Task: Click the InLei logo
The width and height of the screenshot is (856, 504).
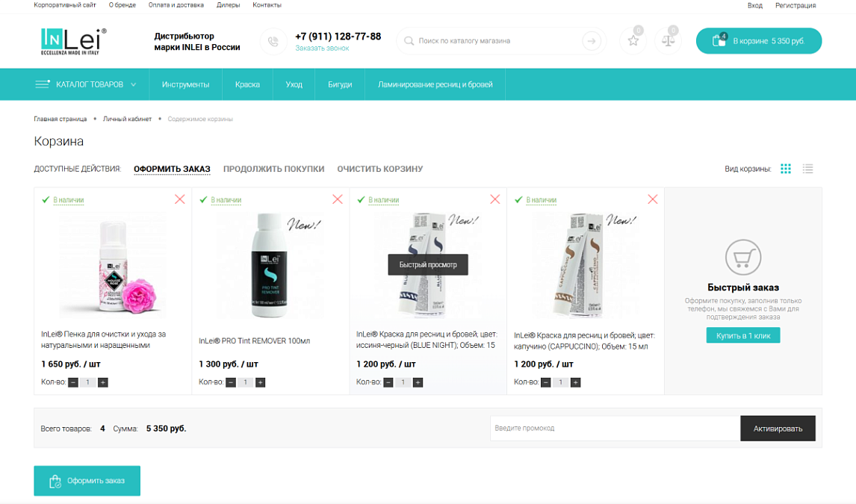Action: coord(73,41)
